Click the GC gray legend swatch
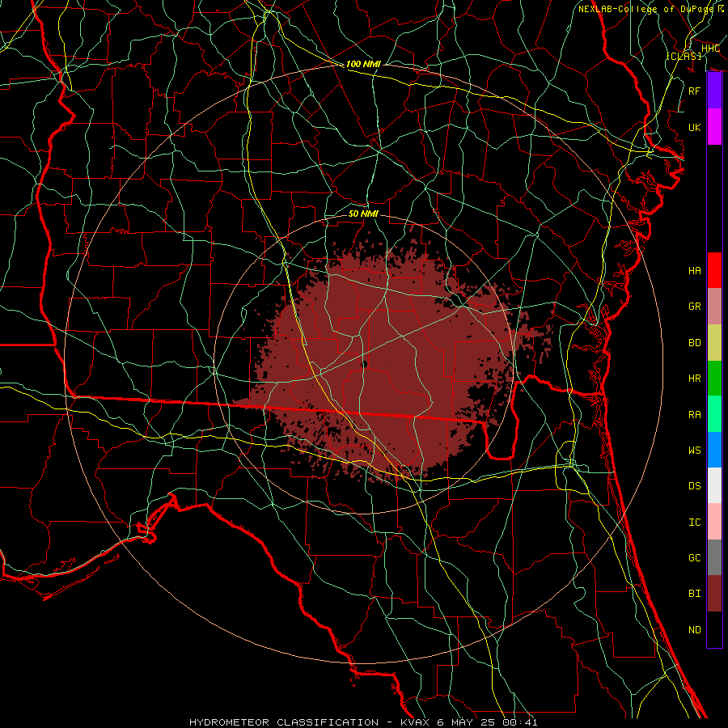 pyautogui.click(x=714, y=557)
